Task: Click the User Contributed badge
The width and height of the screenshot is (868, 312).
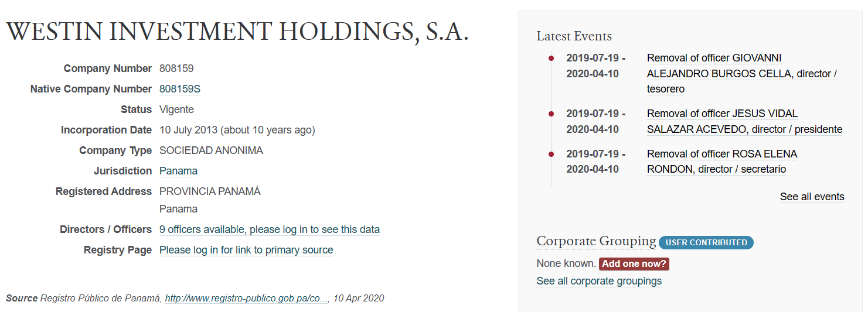Action: pyautogui.click(x=706, y=242)
